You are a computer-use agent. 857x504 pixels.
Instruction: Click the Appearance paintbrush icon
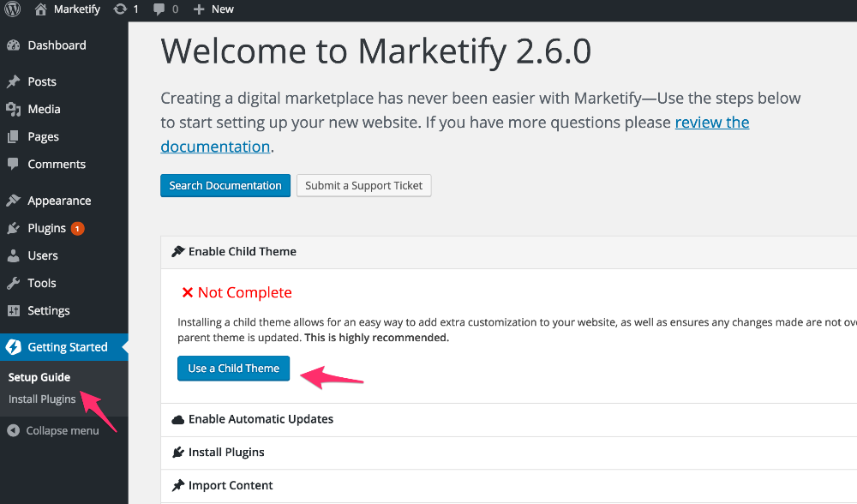click(13, 201)
